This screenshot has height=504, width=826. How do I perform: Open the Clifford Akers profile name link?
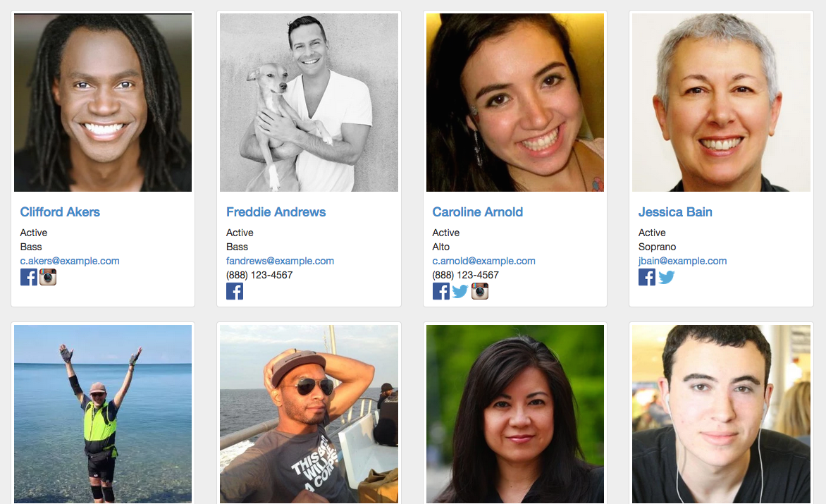point(60,211)
